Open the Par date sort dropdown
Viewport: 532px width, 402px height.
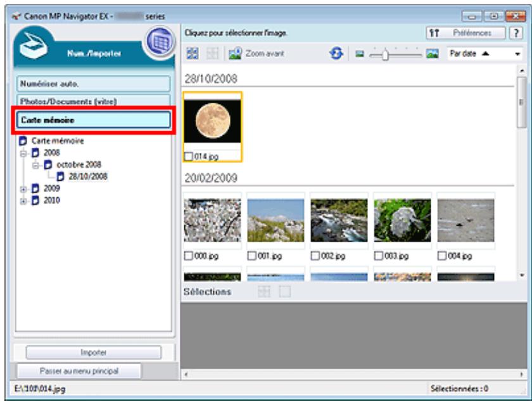tap(517, 54)
